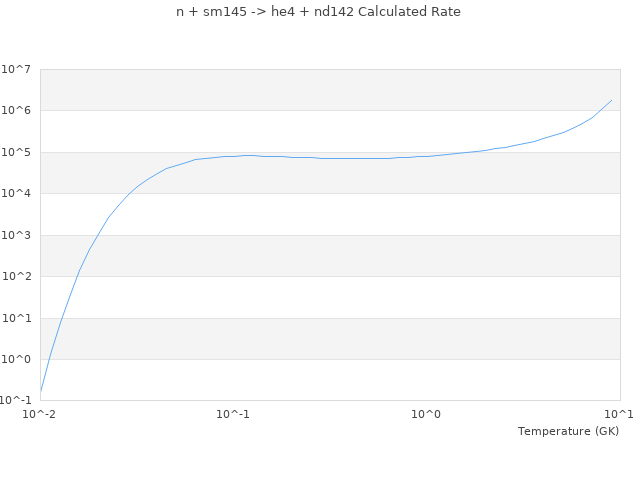Select the 10^-2 label on the x-axis
The image size is (640, 480).
[40, 414]
